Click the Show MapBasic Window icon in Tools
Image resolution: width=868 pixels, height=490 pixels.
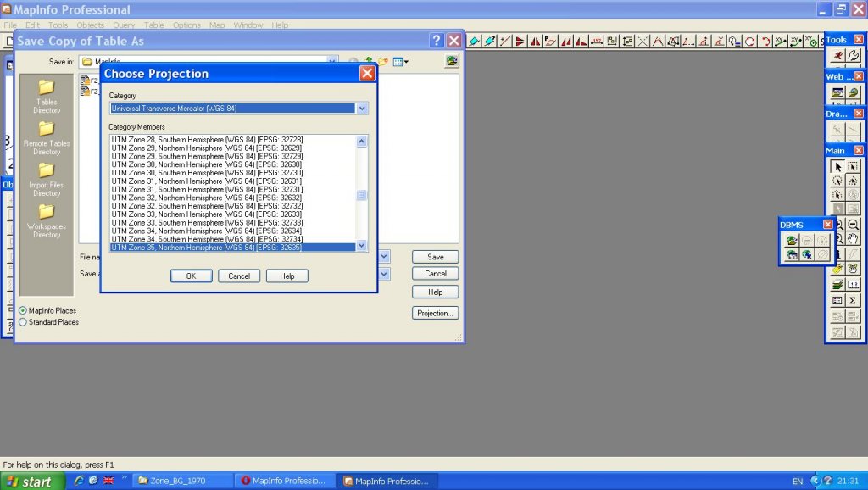pyautogui.click(x=853, y=55)
